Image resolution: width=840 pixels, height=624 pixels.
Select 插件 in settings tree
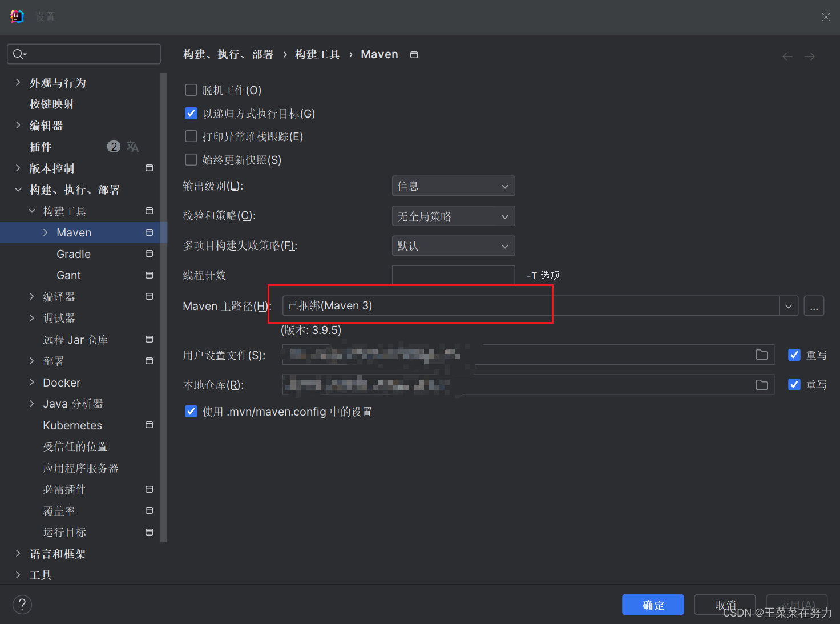coord(41,147)
